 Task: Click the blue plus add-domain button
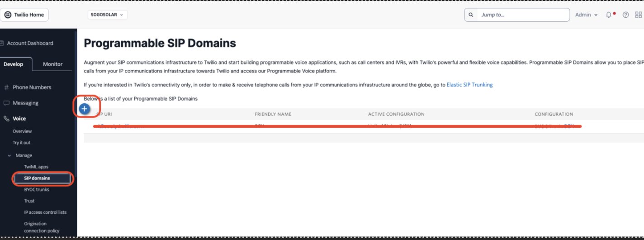pos(84,109)
